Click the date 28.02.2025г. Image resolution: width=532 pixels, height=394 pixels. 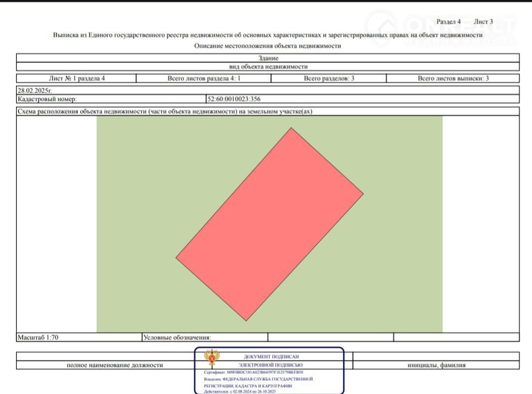tap(34, 91)
